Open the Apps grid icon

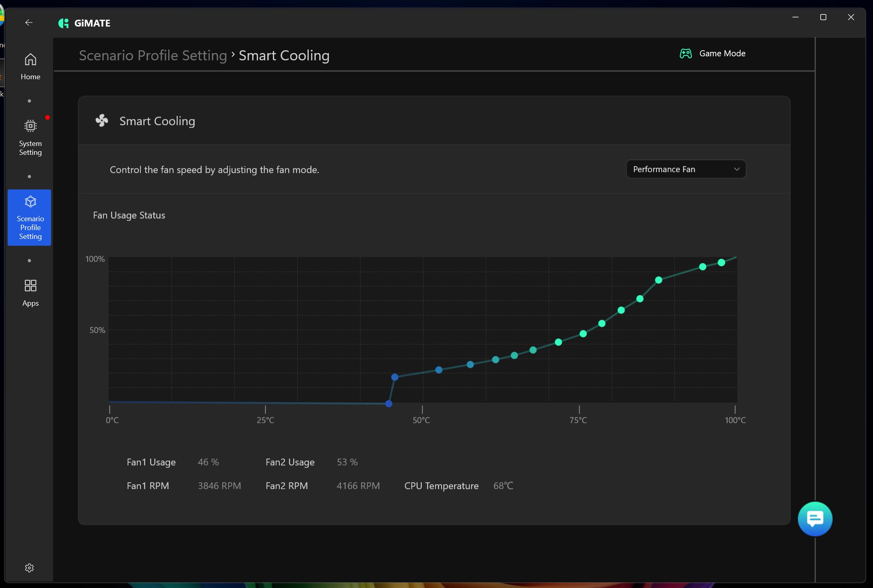click(31, 286)
